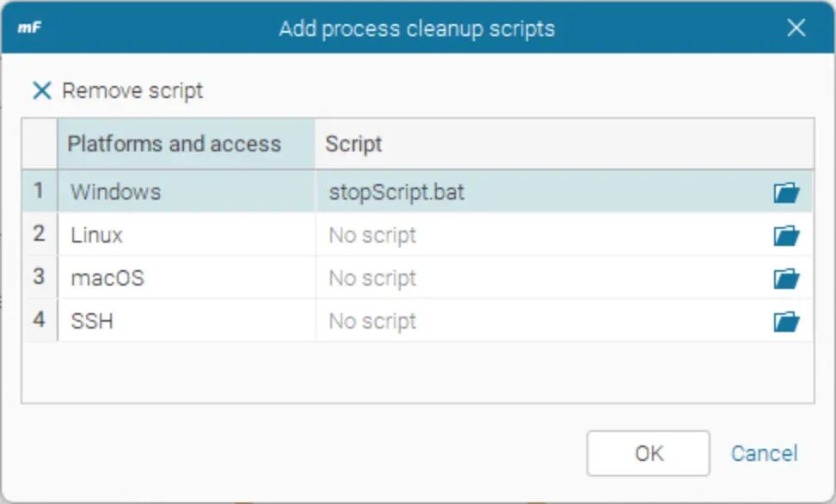Image resolution: width=836 pixels, height=504 pixels.
Task: Click the X icon beside Remove script
Action: tap(41, 90)
